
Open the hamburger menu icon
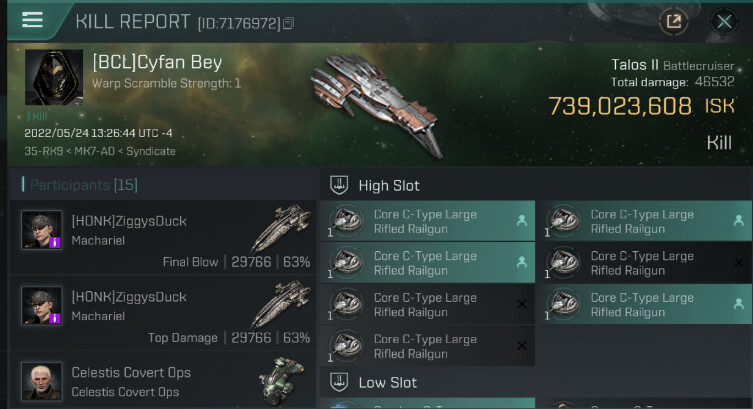[32, 20]
